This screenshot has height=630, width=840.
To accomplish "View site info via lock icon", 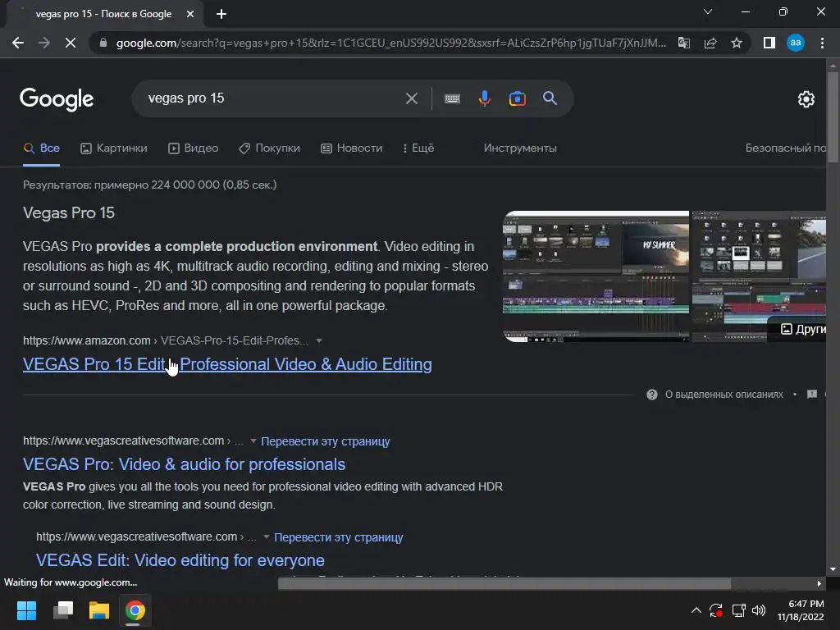I will [x=103, y=43].
